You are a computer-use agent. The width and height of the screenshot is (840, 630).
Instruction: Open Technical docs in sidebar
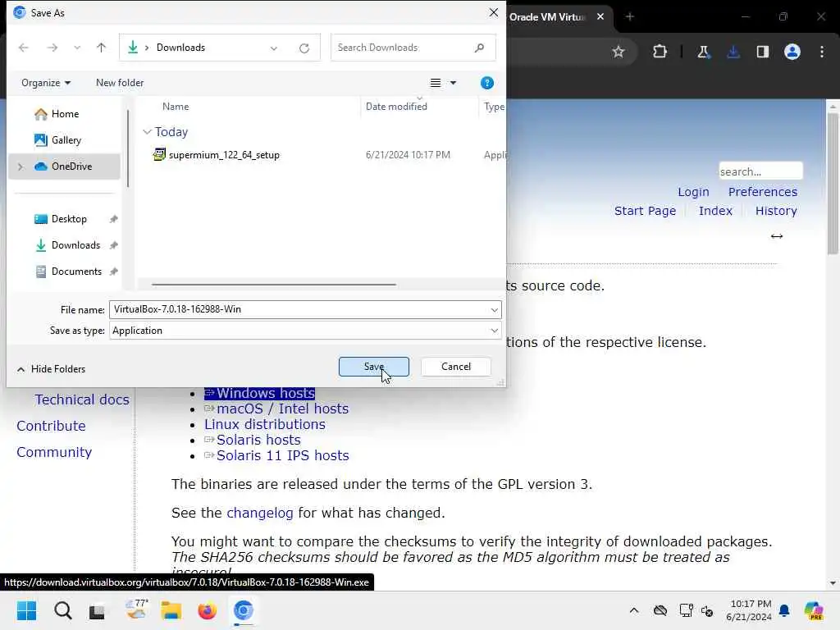coord(82,399)
